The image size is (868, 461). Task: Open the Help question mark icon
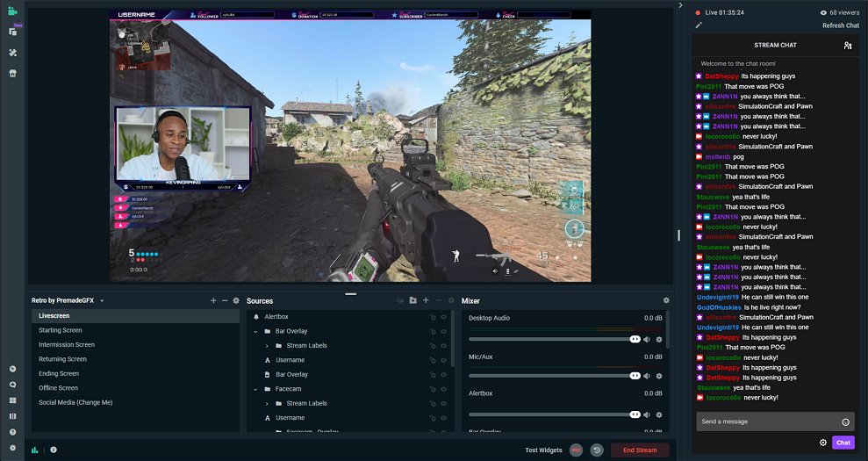click(x=13, y=432)
